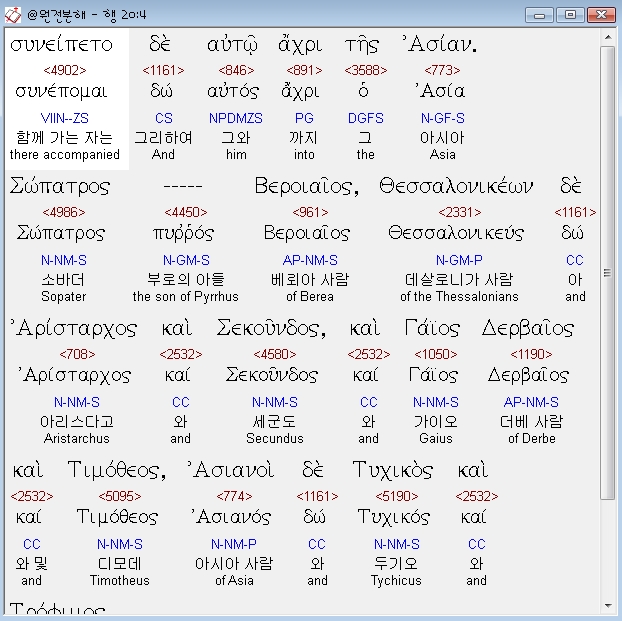Click the scrollbar down arrow
The image size is (622, 621).
[x=608, y=606]
